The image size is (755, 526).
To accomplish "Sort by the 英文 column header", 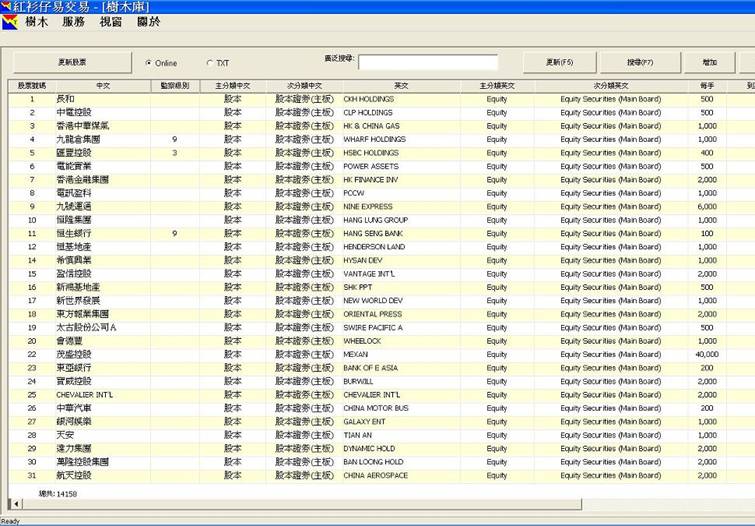I will pyautogui.click(x=401, y=86).
